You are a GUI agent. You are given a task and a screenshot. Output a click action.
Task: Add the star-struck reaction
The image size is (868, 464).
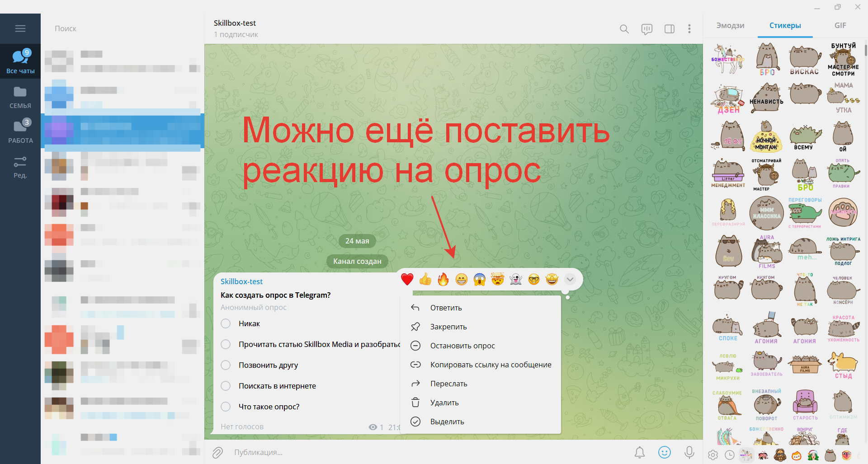552,279
